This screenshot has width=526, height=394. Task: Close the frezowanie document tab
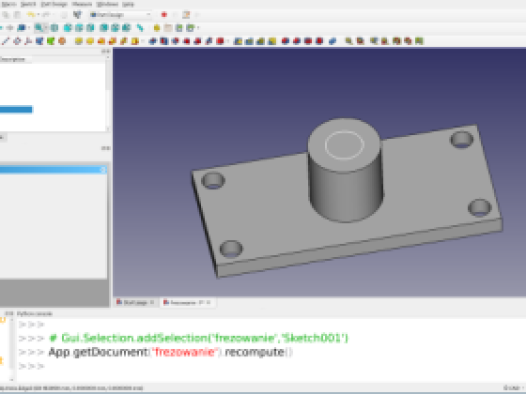[208, 302]
